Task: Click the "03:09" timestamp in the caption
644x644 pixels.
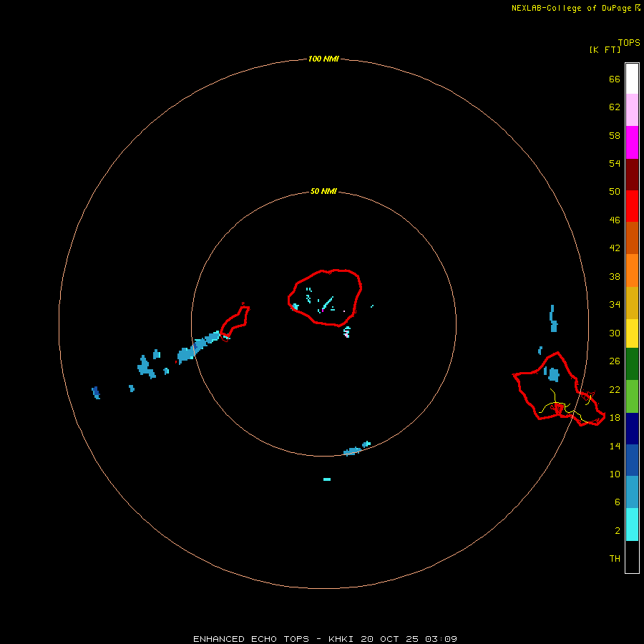Action: (441, 639)
